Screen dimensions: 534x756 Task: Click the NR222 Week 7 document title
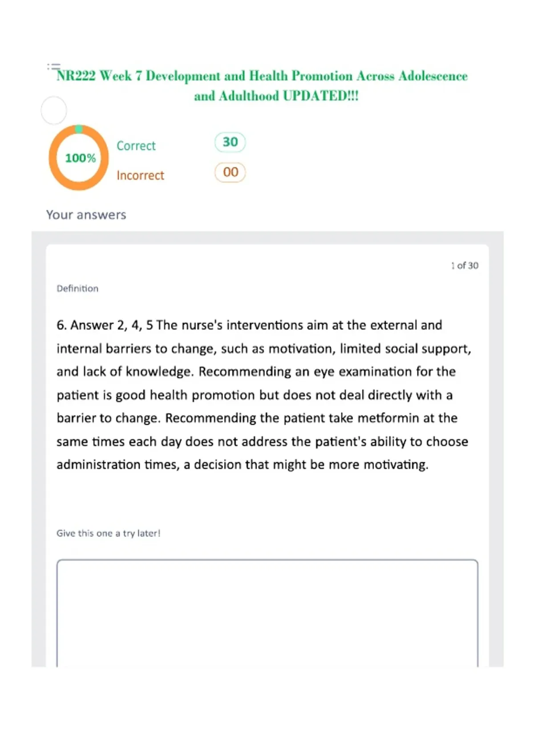click(x=262, y=85)
